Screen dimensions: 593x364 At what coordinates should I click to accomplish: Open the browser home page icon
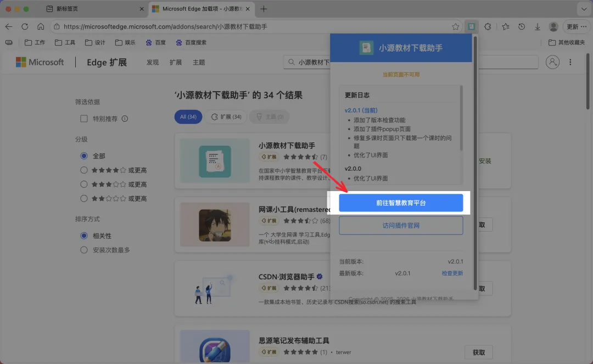point(41,26)
